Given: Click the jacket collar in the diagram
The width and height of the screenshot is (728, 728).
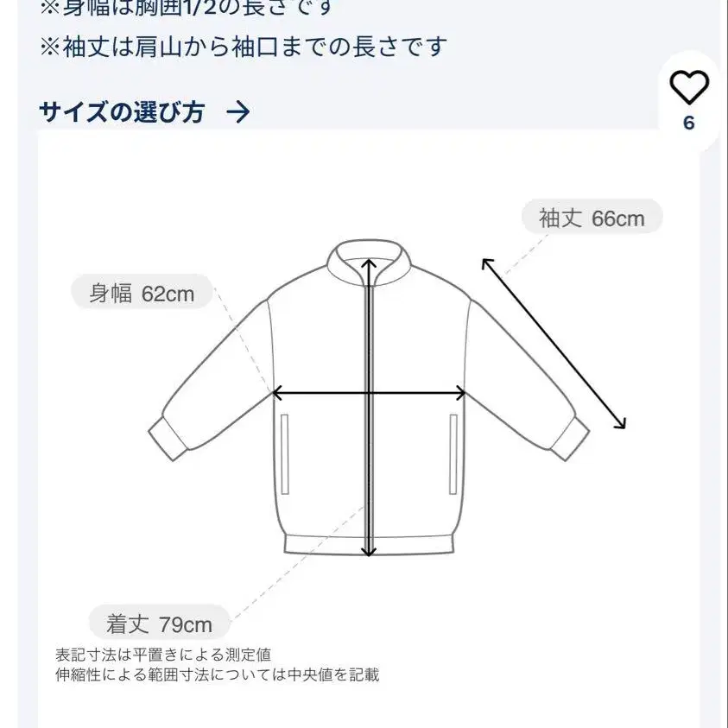Looking at the screenshot, I should click(369, 262).
